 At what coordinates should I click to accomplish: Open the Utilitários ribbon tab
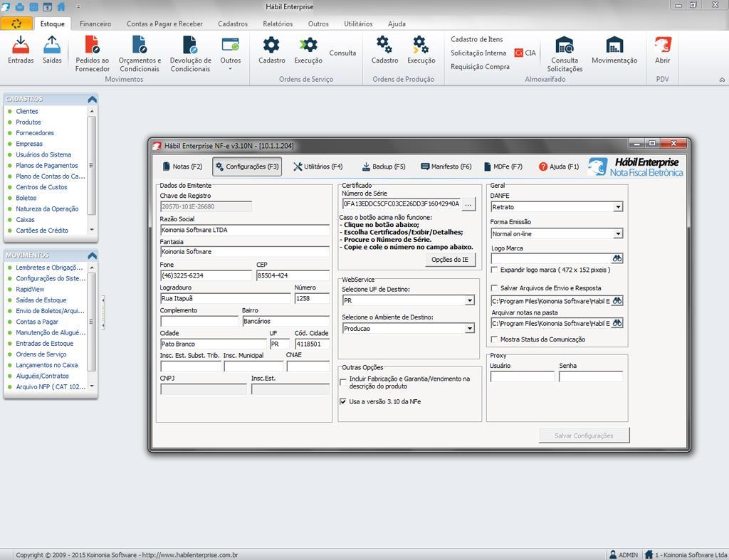tap(358, 23)
